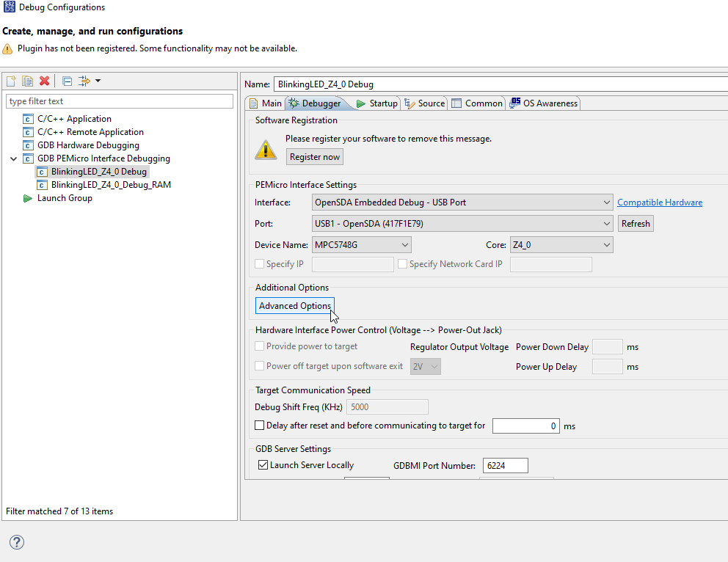Click the Register now button
Viewport: 728px width, 562px height.
pos(314,156)
